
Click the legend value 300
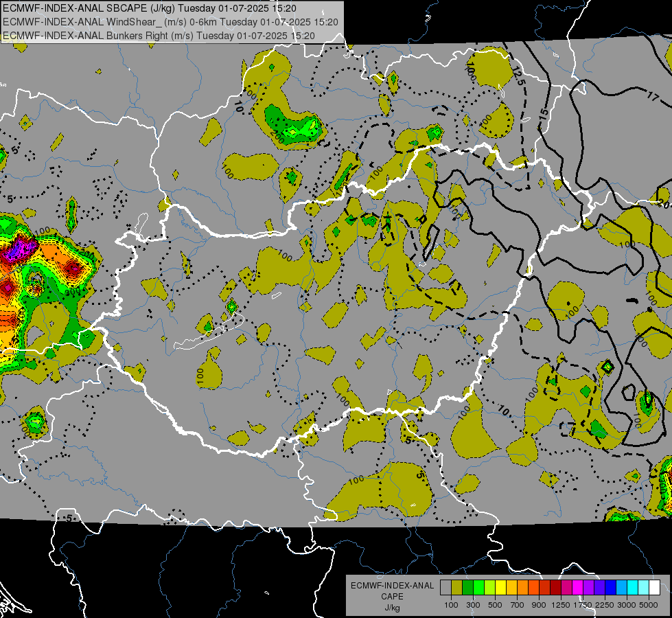tap(473, 605)
